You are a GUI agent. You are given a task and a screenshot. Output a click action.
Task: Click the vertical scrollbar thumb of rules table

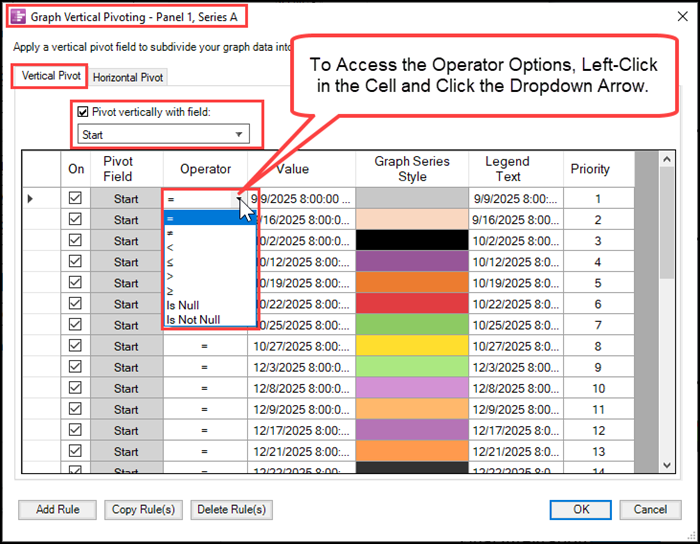(667, 223)
